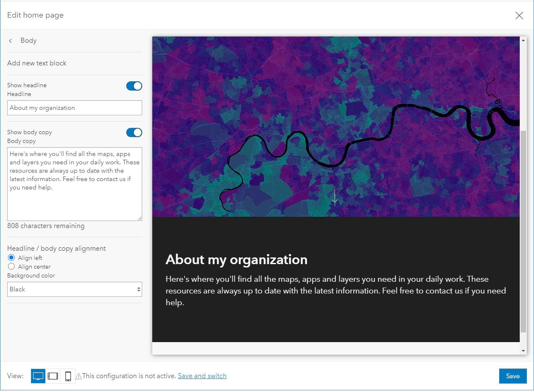Switch to desktop preview view

[x=38, y=376]
